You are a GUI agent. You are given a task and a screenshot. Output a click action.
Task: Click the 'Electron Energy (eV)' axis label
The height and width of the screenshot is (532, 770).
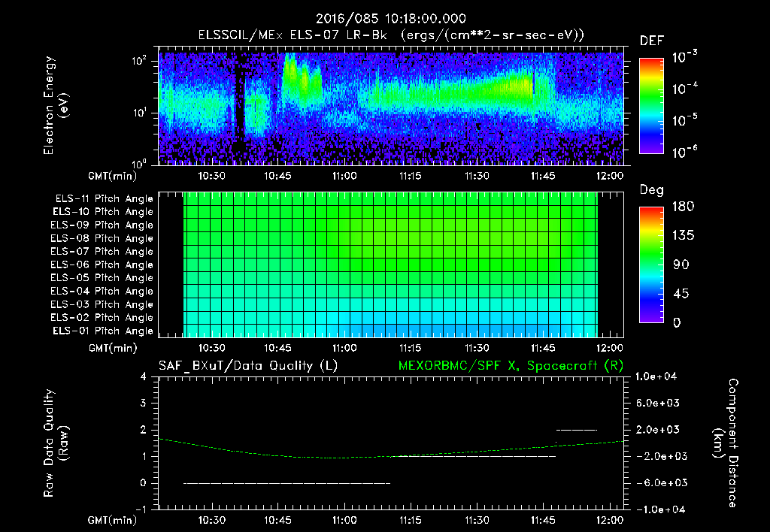[56, 105]
